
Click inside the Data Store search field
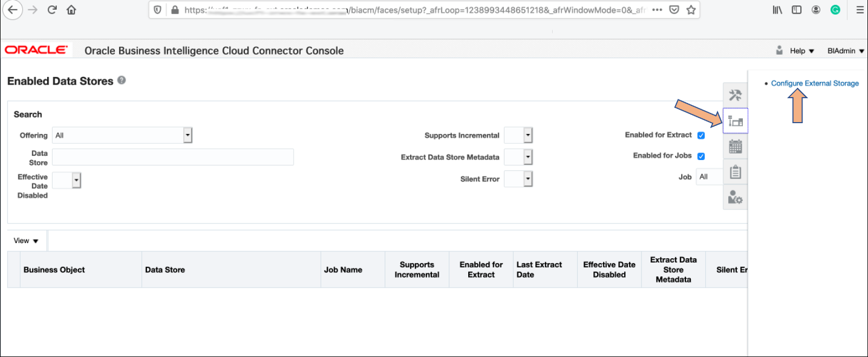173,157
